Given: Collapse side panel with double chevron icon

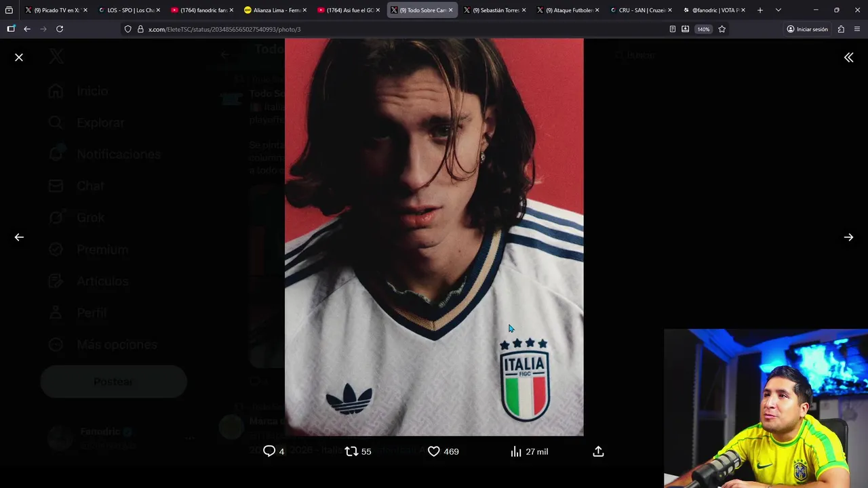Looking at the screenshot, I should point(848,58).
